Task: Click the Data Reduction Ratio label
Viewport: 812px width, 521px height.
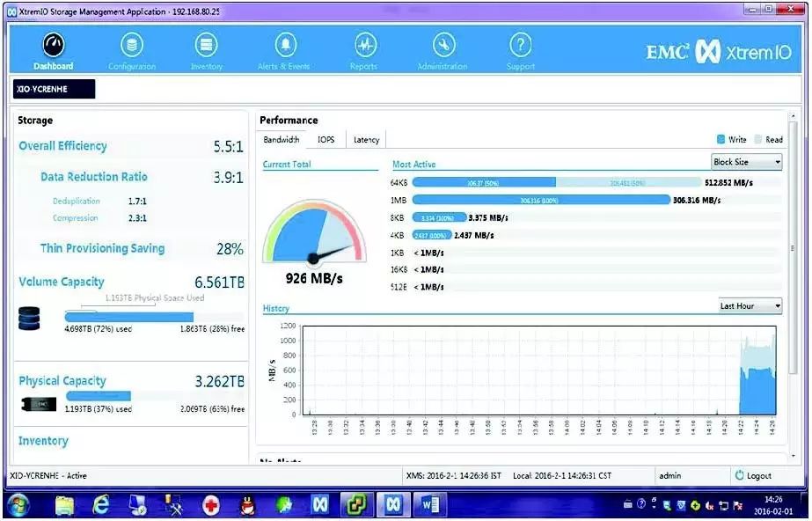Action: point(94,177)
